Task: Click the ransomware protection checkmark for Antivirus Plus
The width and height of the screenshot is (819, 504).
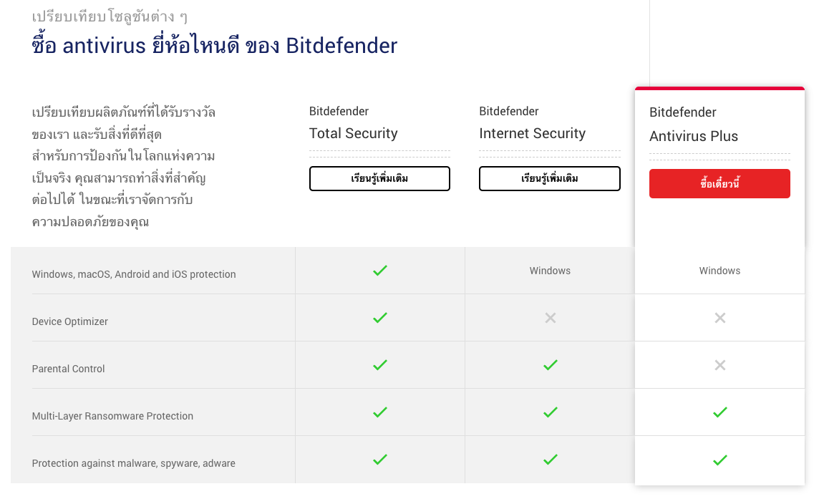Action: [719, 412]
